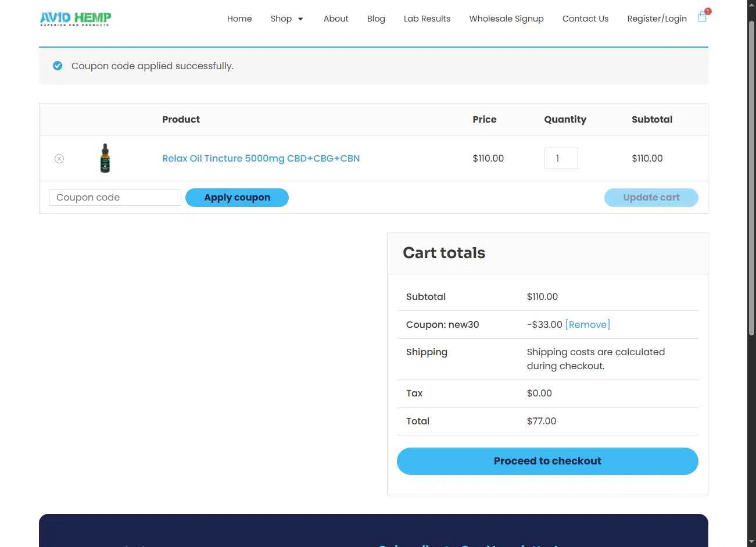Open Wholesale Signup page
The width and height of the screenshot is (756, 547).
(x=507, y=19)
